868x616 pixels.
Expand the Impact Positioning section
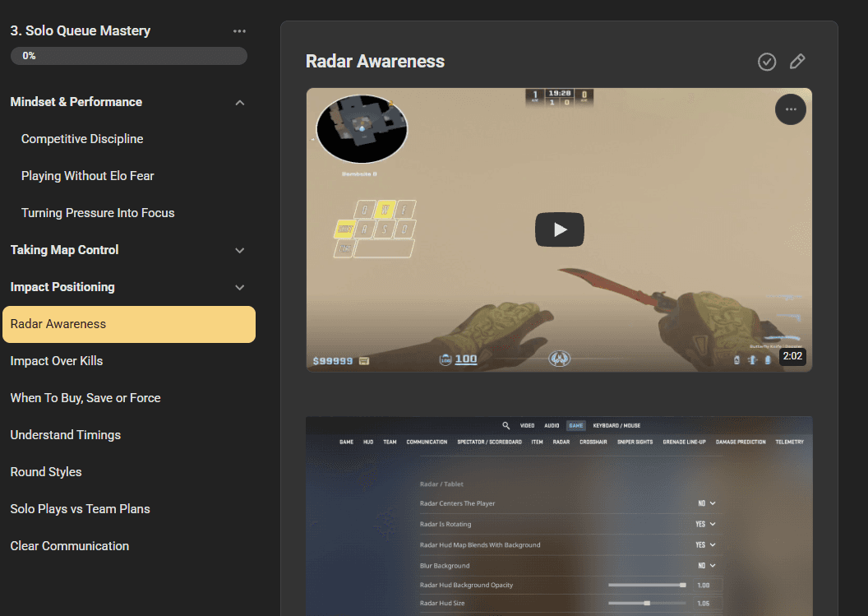240,288
